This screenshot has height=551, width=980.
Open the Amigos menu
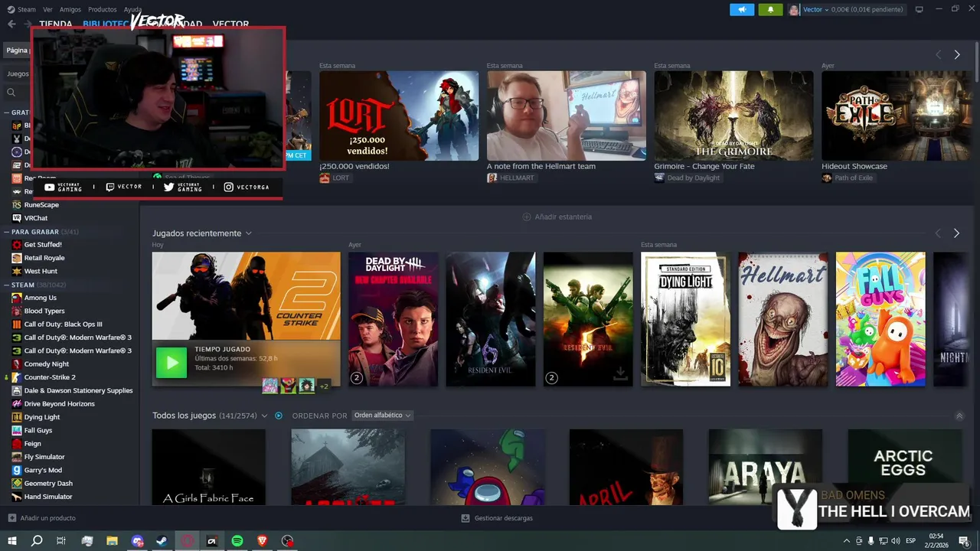[70, 9]
